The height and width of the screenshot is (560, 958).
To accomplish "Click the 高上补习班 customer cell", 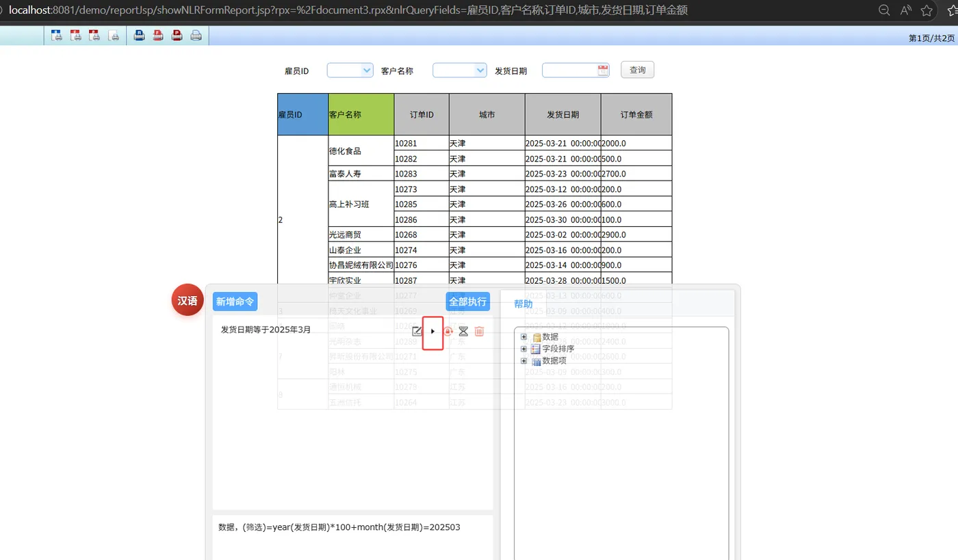I will pyautogui.click(x=361, y=204).
